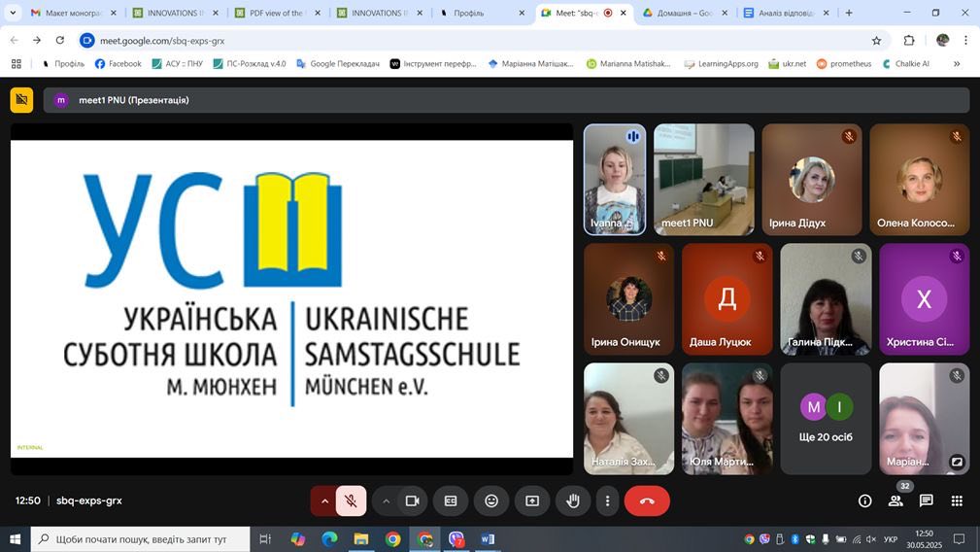Expand the audio settings arrow beside the microphone
Image resolution: width=980 pixels, height=552 pixels.
324,500
